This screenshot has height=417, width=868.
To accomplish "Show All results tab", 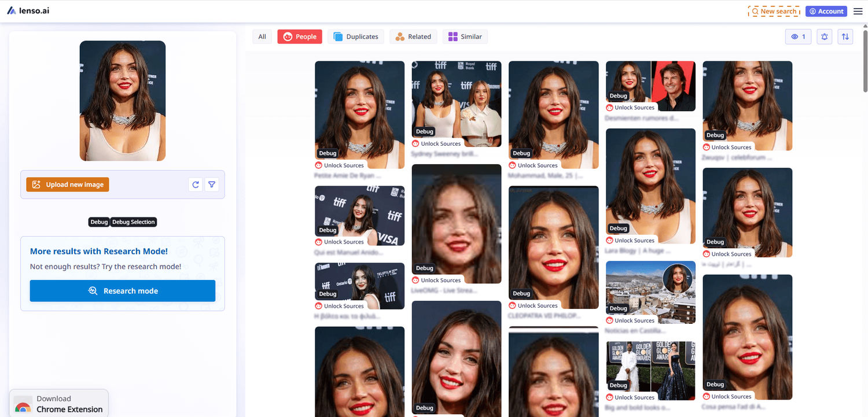I will pos(262,36).
